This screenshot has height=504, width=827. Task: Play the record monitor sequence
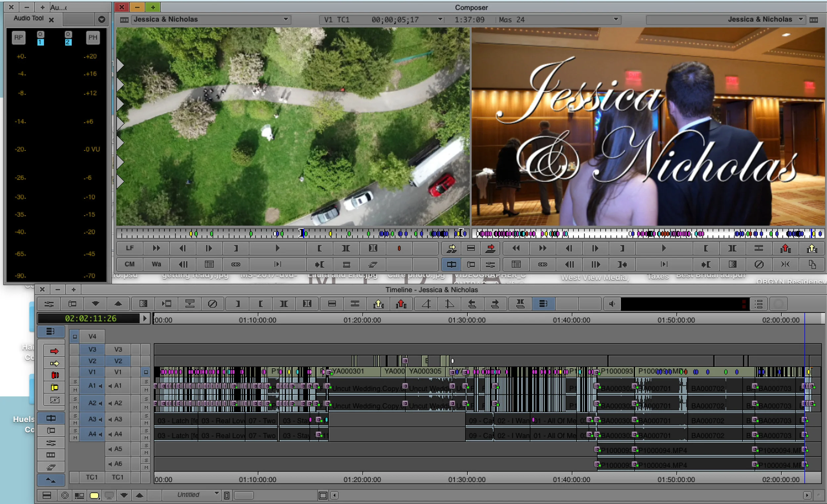click(x=664, y=248)
